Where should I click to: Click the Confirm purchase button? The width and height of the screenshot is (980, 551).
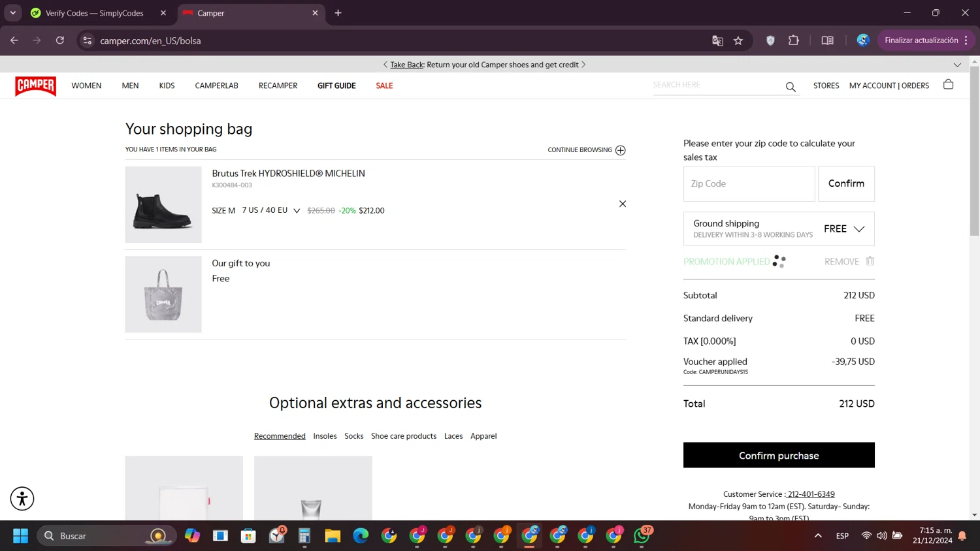pos(779,455)
